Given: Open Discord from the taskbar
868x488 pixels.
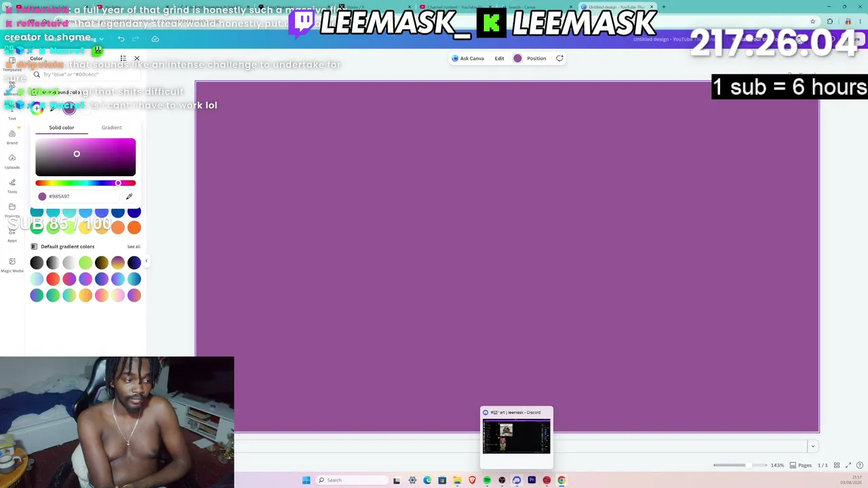Looking at the screenshot, I should tap(517, 481).
